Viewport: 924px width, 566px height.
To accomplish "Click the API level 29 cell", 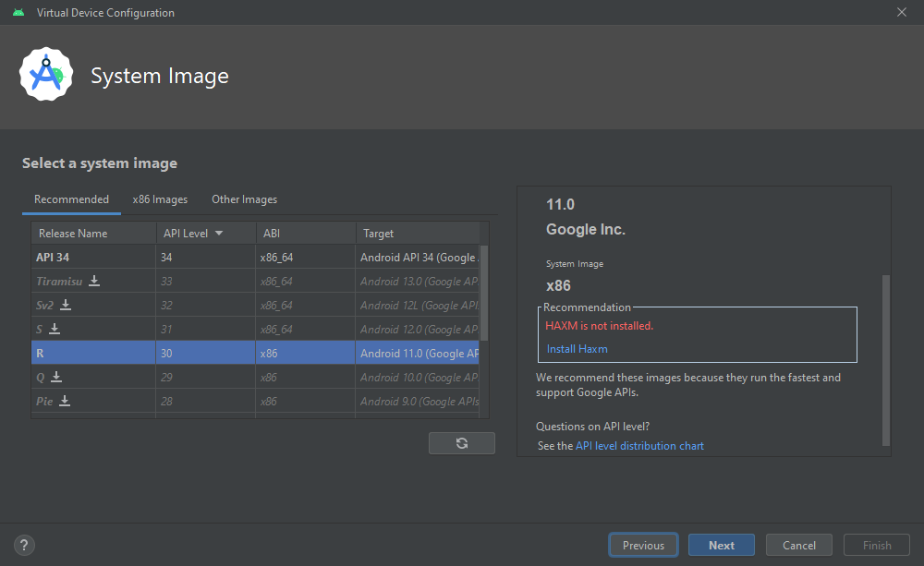I will 206,377.
